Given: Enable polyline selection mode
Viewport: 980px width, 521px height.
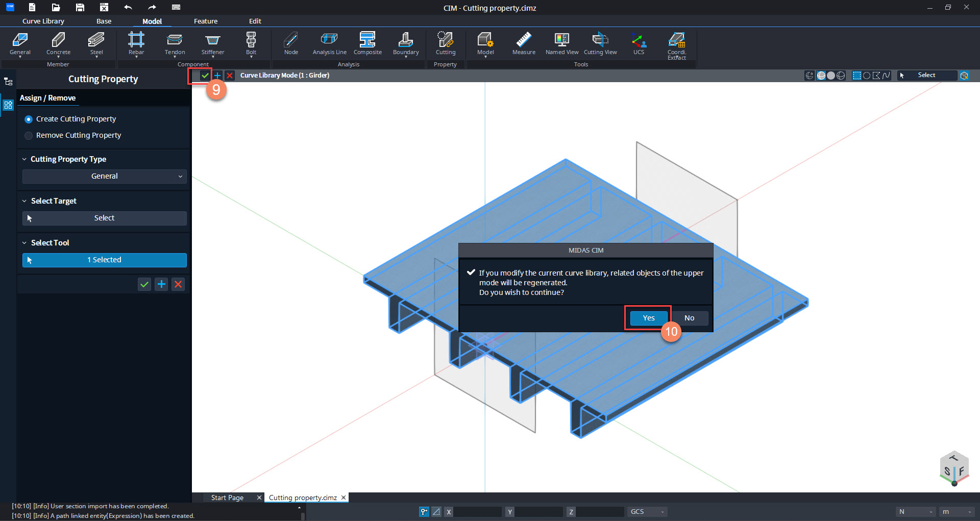Looking at the screenshot, I should point(886,76).
